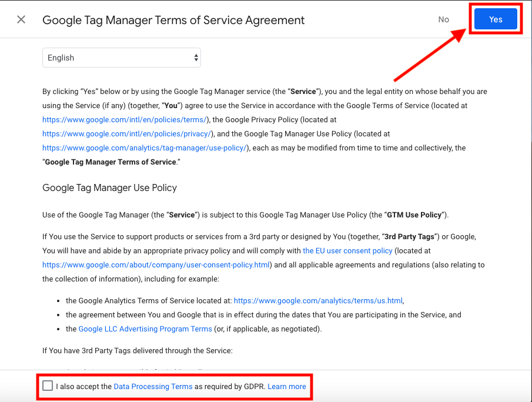
Task: Tick the Data Processing Terms checkbox
Action: coord(48,386)
